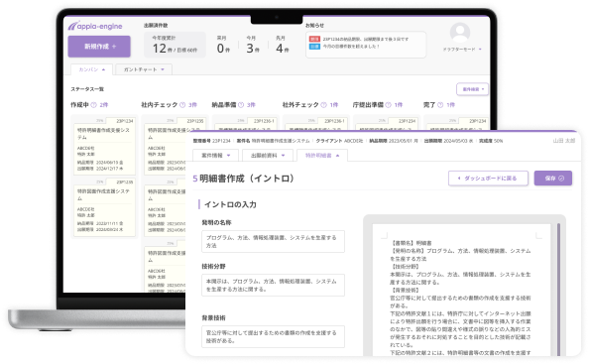The image size is (589, 364).
Task: Click help icon next to 完了
Action: pos(440,105)
